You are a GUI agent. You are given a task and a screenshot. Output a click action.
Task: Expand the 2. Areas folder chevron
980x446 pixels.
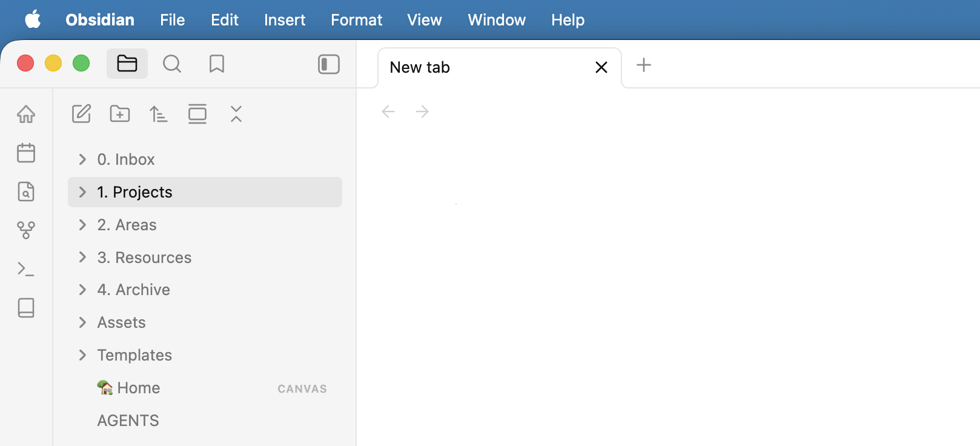(x=82, y=225)
